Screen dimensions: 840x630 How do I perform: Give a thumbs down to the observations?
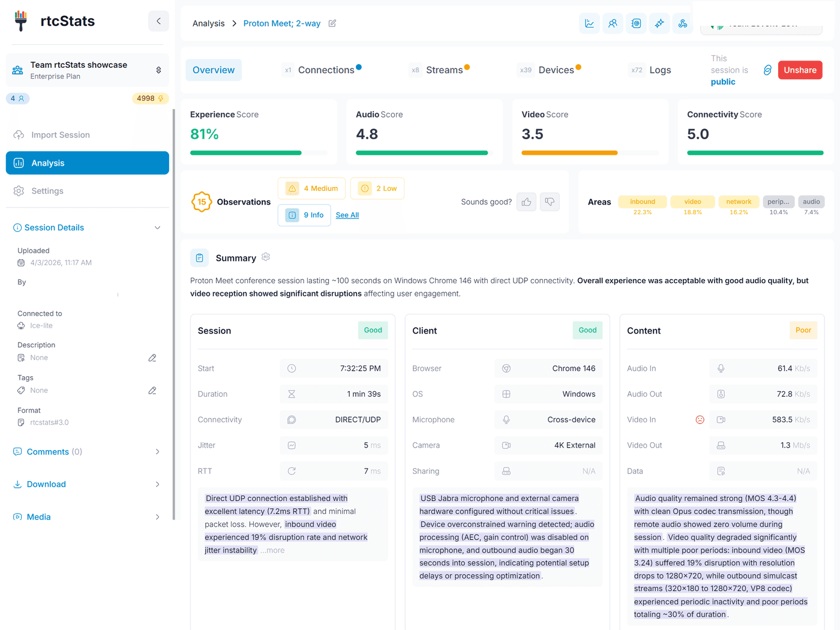550,202
